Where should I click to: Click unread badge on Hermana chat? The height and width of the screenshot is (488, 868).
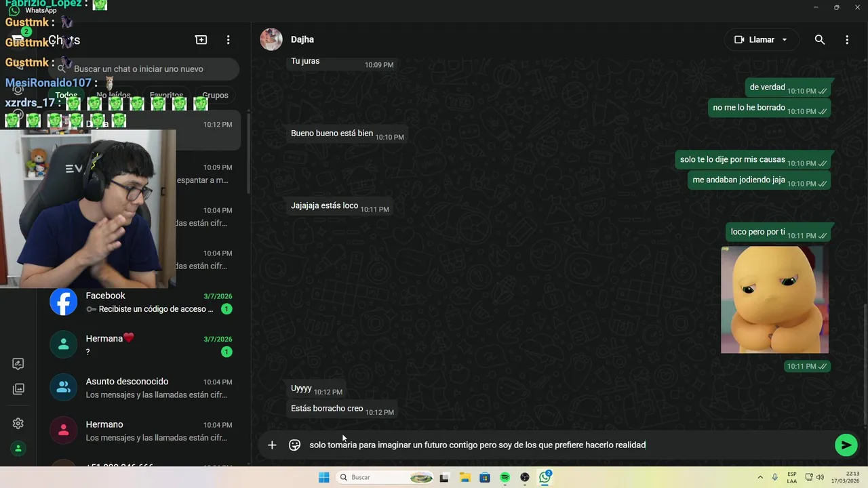coord(226,352)
